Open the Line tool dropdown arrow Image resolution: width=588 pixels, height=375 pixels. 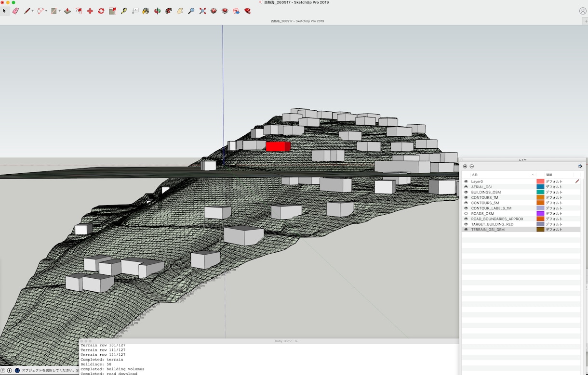[x=33, y=11]
